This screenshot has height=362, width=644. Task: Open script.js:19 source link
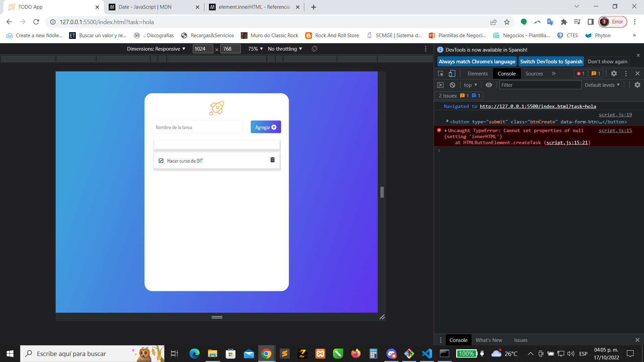click(x=615, y=115)
